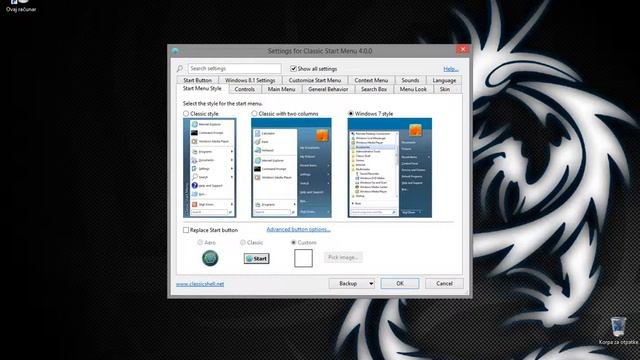Image resolution: width=640 pixels, height=360 pixels.
Task: Click the search magnifier icon
Action: tap(180, 69)
